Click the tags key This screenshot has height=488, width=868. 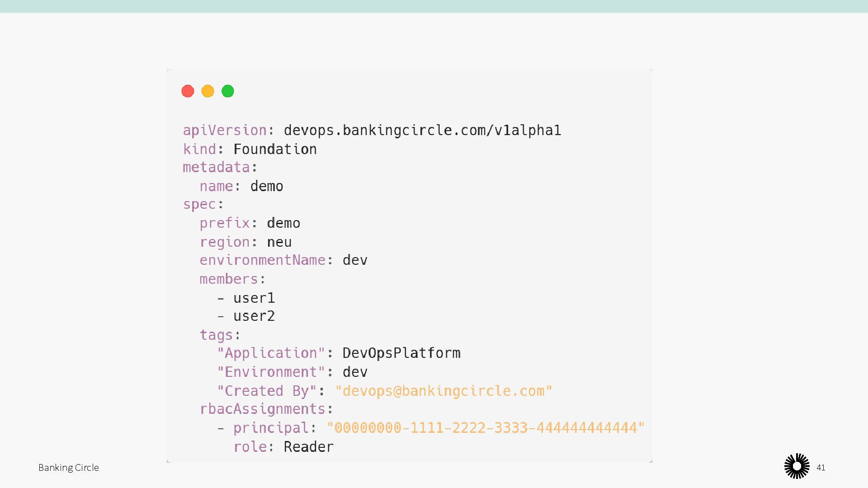[216, 335]
